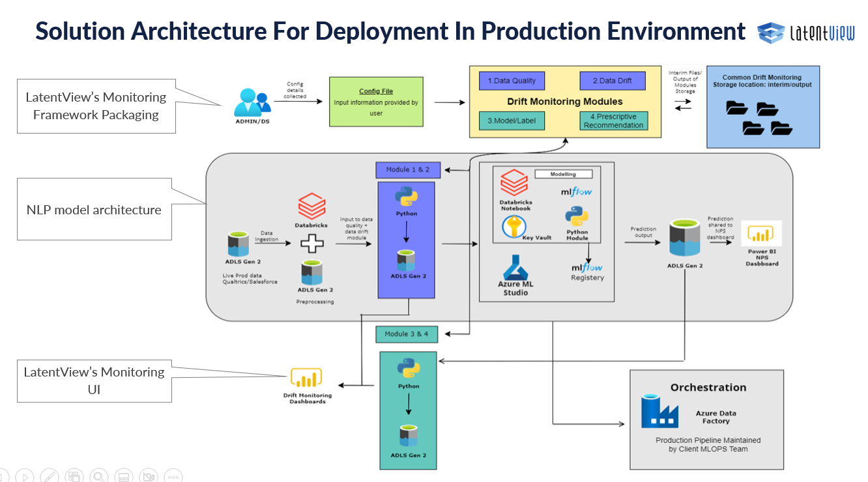The height and width of the screenshot is (482, 868).
Task: Click the Module 3 & 4 label
Action: coord(407,334)
